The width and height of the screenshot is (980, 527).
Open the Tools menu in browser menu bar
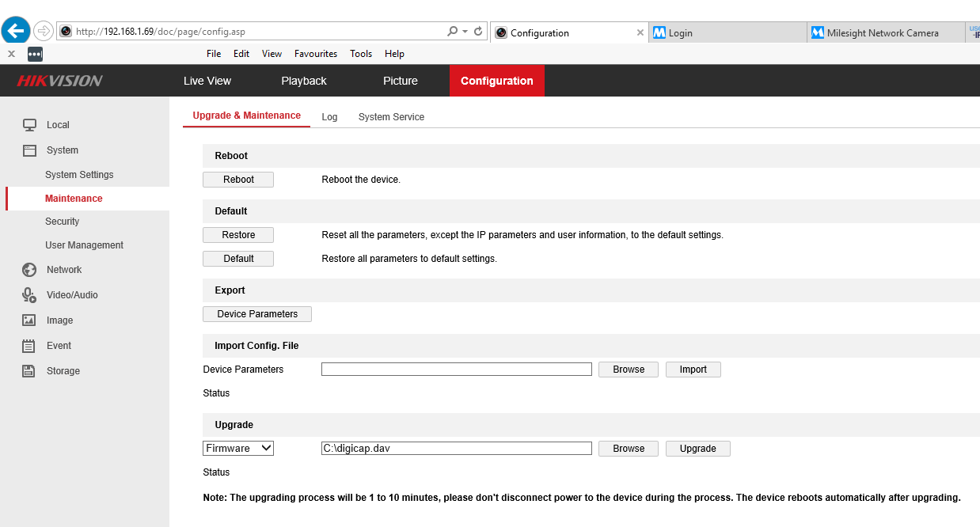click(x=361, y=54)
